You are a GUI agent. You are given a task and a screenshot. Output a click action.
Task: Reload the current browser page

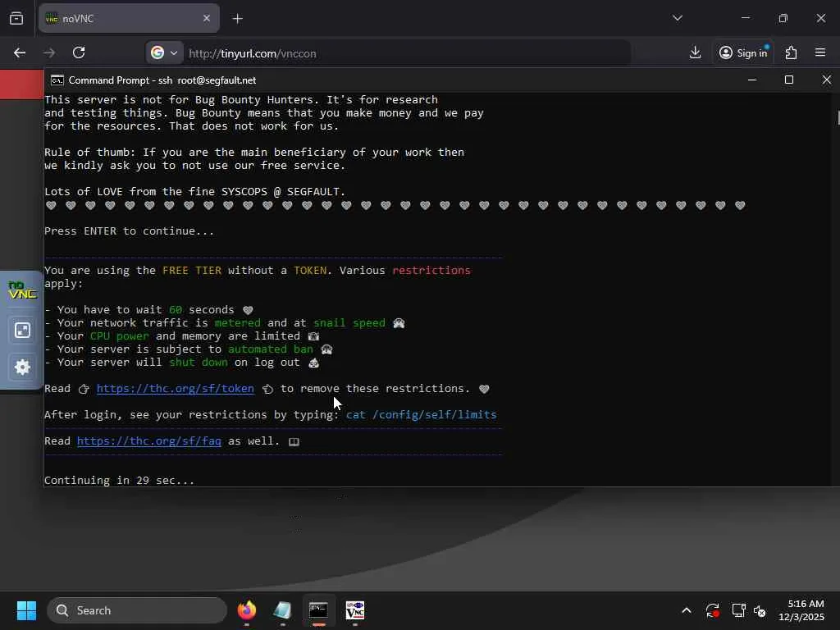coord(79,52)
